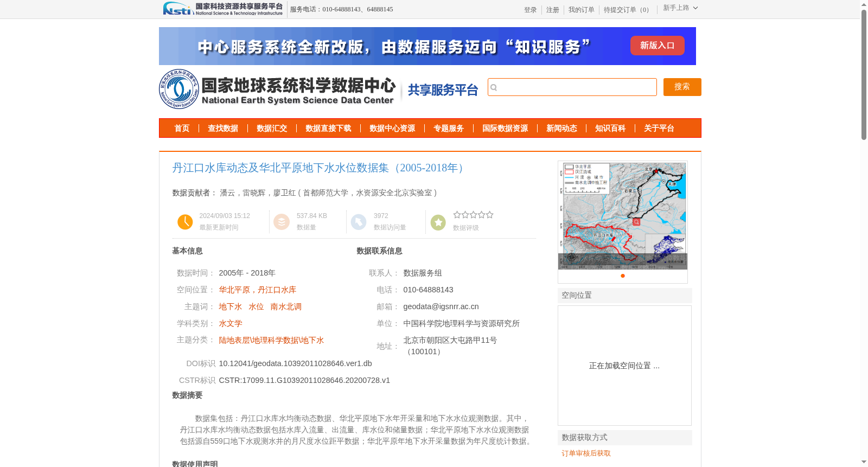Click the phone number 010-64888143
This screenshot has width=868, height=467.
428,290
